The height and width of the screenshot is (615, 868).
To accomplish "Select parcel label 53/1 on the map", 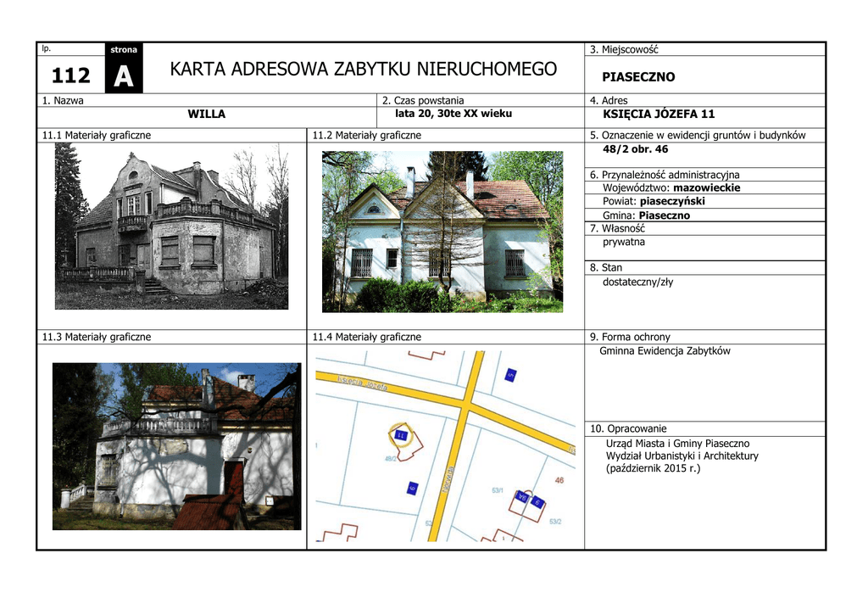I will click(498, 491).
